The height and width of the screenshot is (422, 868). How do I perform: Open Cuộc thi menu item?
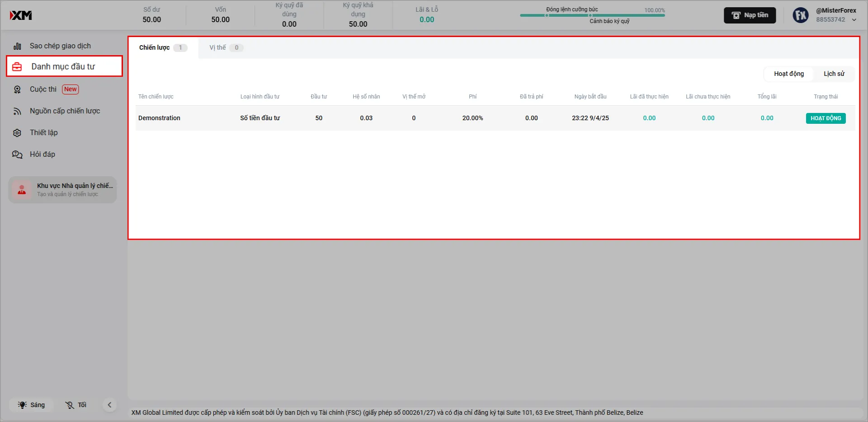point(43,89)
